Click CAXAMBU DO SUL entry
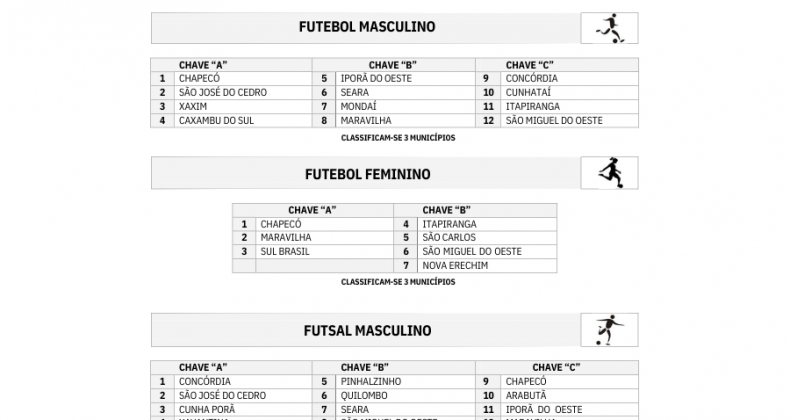This screenshot has height=420, width=790. pos(216,121)
